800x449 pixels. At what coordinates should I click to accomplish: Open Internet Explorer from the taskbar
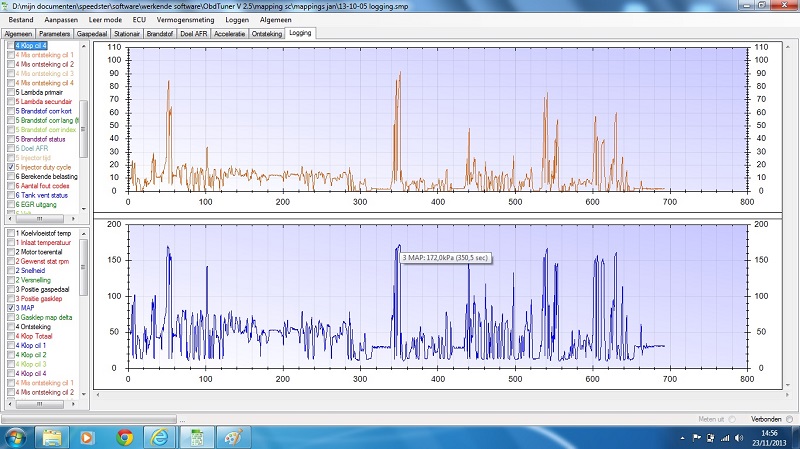159,437
